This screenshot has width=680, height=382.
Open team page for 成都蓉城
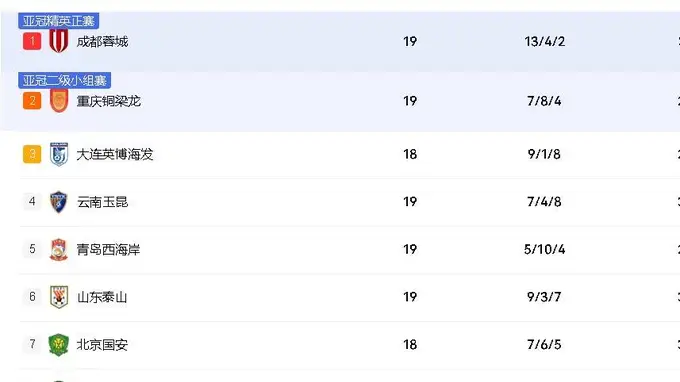[102, 42]
